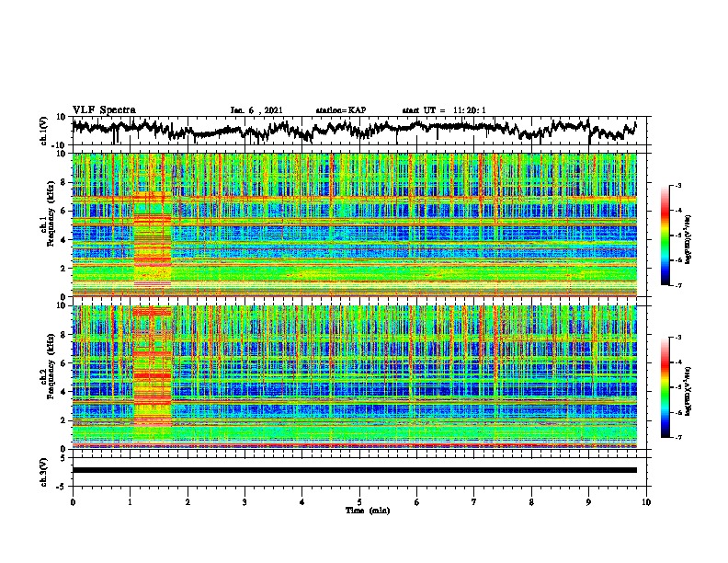Screen dimensions: 728x563
Task: Click the black ch.3 flat trace bar
Action: pyautogui.click(x=354, y=470)
